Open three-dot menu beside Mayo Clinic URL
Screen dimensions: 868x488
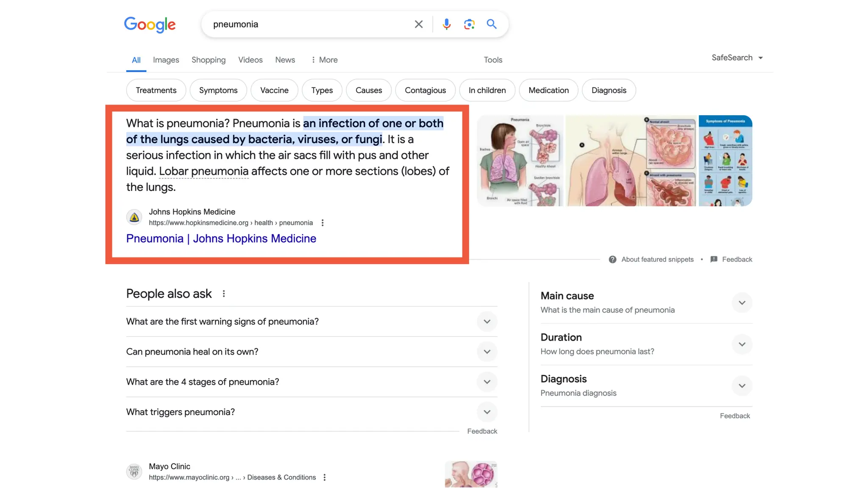(325, 477)
